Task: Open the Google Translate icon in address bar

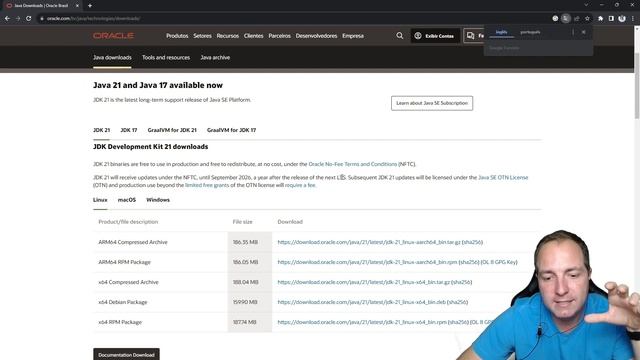Action: tap(566, 18)
